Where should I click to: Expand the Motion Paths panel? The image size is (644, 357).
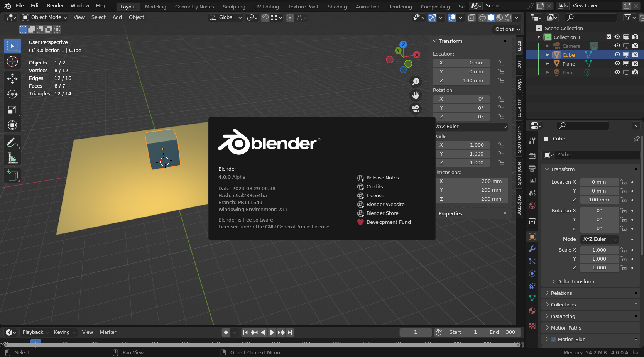pos(566,328)
